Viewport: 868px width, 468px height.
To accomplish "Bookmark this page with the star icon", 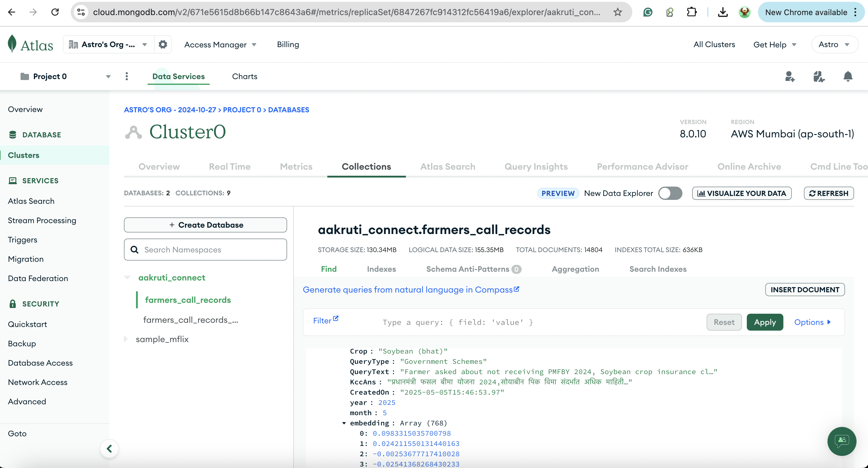I will [617, 12].
